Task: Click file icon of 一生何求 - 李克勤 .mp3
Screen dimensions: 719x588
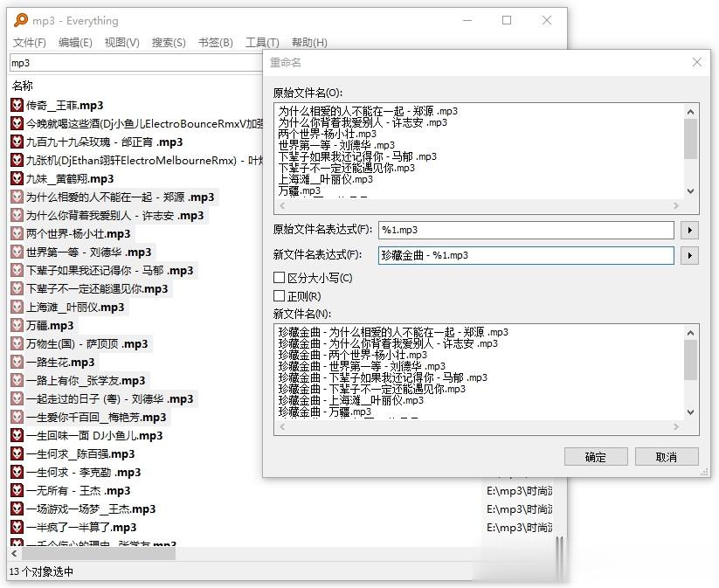Action: click(17, 472)
